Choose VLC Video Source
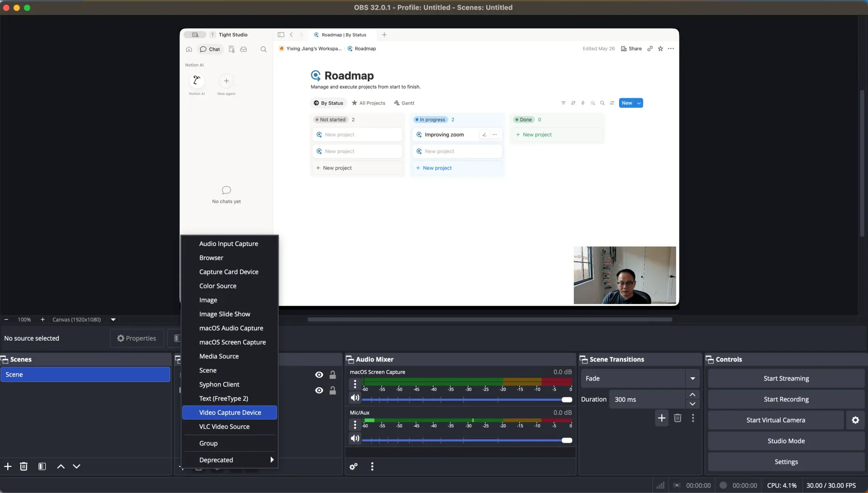Screen dimensions: 868x493 click(x=230, y=426)
